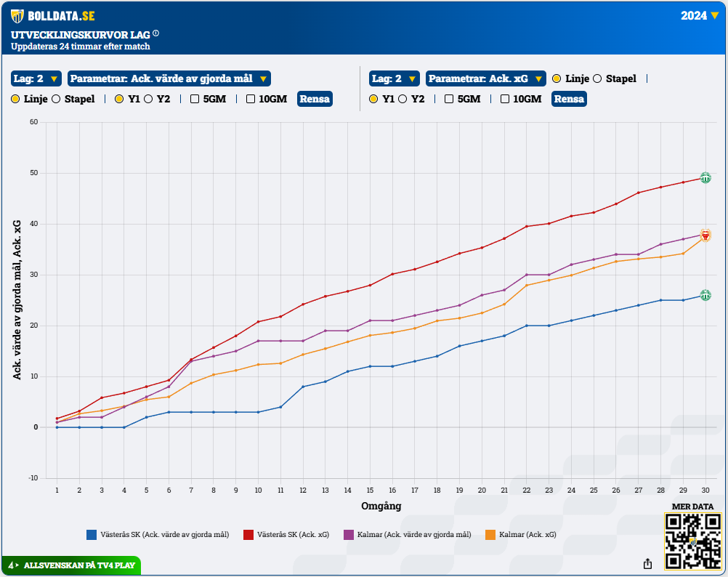
Task: Click Västerås SK badge on red xG line
Action: [x=705, y=178]
